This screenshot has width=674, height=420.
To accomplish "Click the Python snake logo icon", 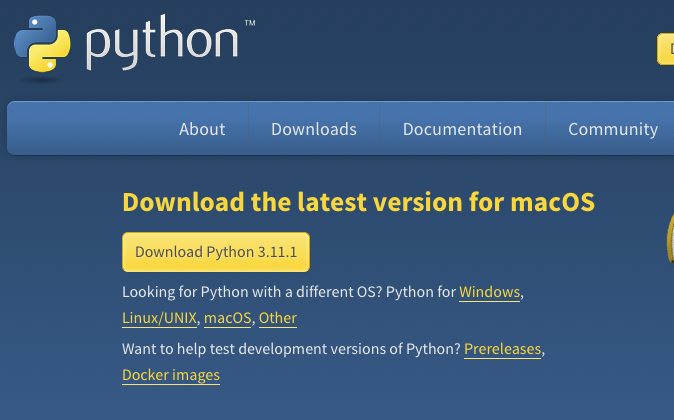I will pyautogui.click(x=42, y=44).
